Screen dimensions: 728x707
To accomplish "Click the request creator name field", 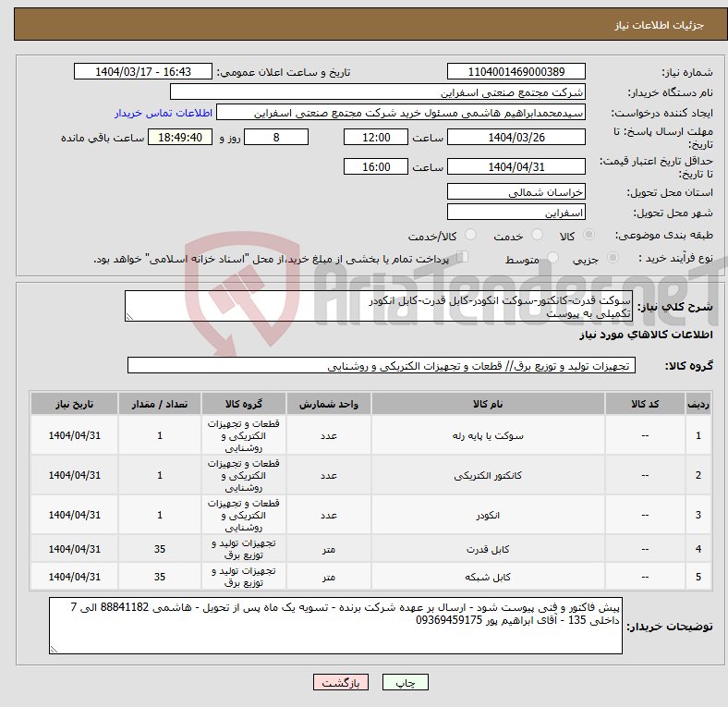I will click(x=401, y=113).
